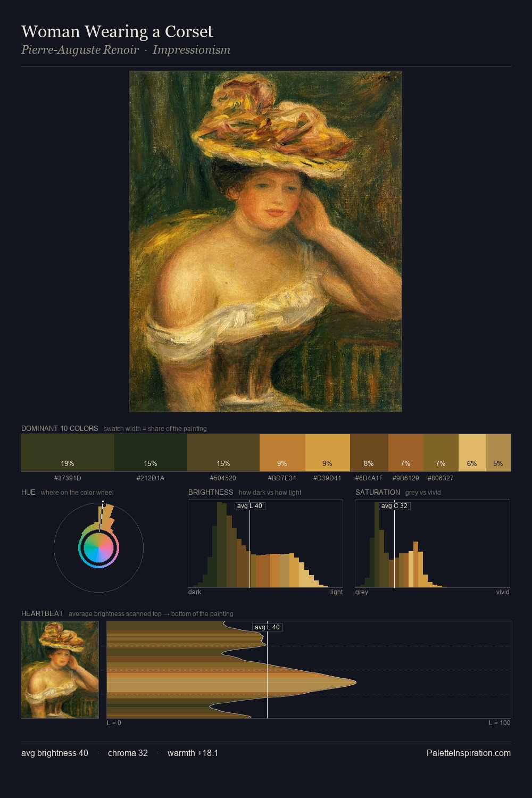
Task: Click the 'L = 0' axis label
Action: click(114, 723)
